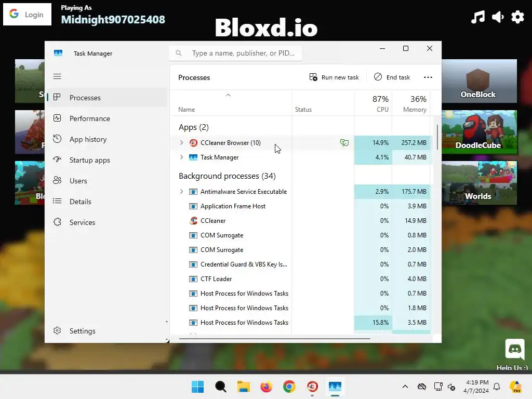Select the CCleaner Browser icon in list

point(193,143)
